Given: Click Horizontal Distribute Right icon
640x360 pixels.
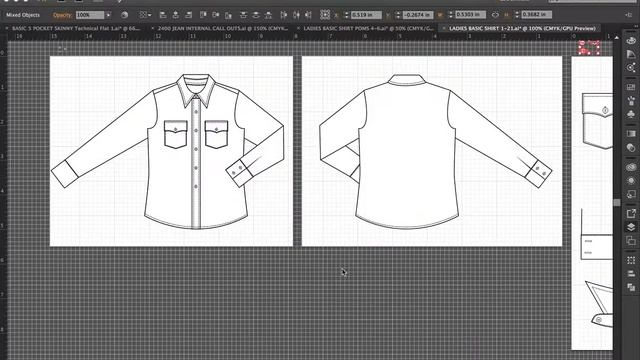Looking at the screenshot, I should (309, 15).
